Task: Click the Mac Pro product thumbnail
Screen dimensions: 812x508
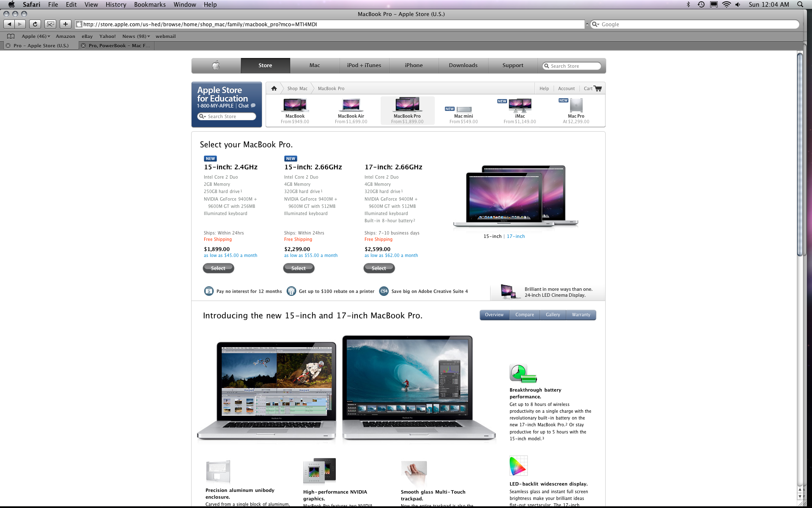Action: [x=576, y=106]
